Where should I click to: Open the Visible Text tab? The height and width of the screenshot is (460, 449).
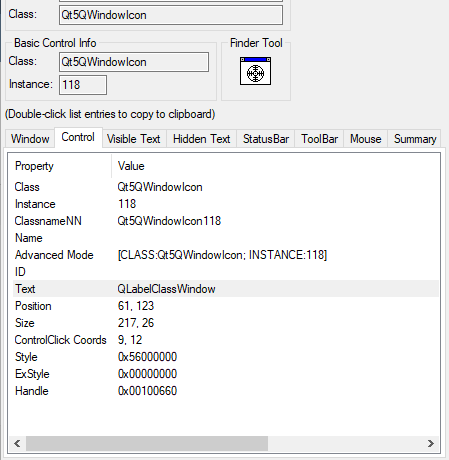pos(134,139)
